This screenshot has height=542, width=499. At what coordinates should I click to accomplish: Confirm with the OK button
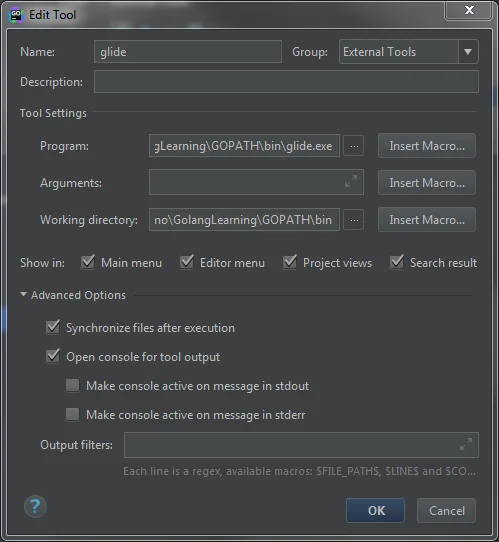[376, 511]
